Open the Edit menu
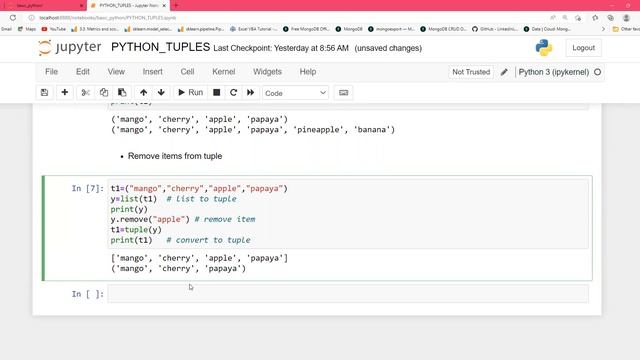Image resolution: width=640 pixels, height=360 pixels. (83, 71)
